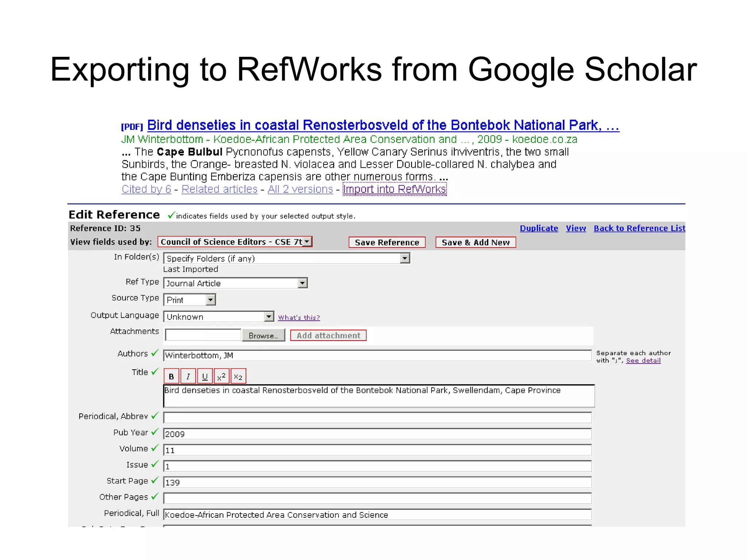Click the empty Other Pages field
Screen dimensions: 747x560
click(378, 498)
